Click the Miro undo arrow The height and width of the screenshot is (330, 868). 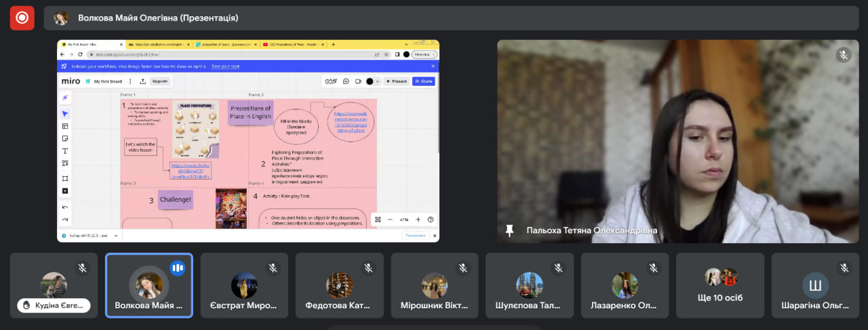click(65, 207)
